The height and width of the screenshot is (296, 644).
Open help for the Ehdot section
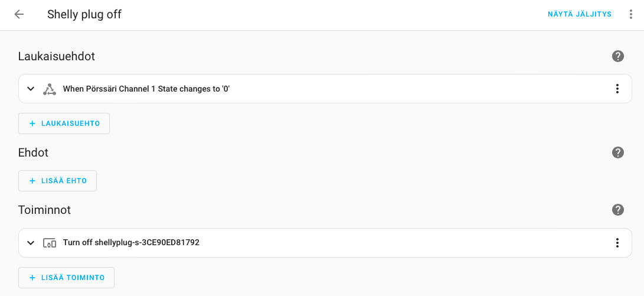coord(617,152)
